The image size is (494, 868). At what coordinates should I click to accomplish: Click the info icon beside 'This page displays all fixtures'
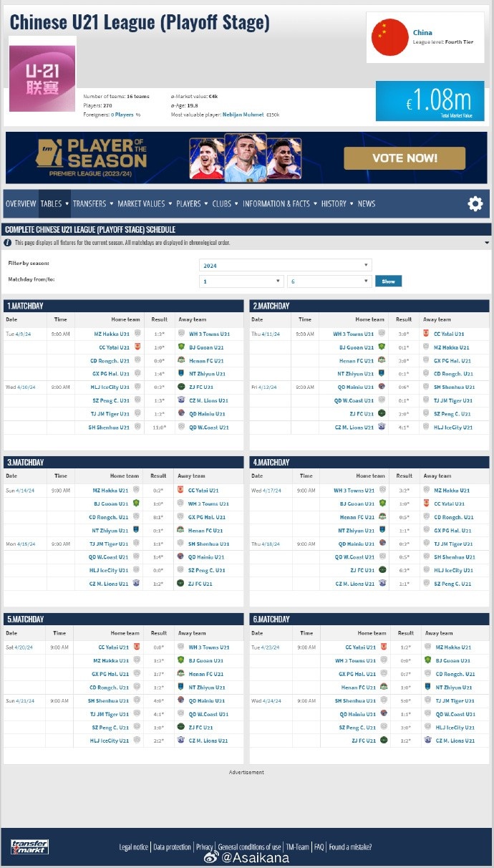(8, 243)
